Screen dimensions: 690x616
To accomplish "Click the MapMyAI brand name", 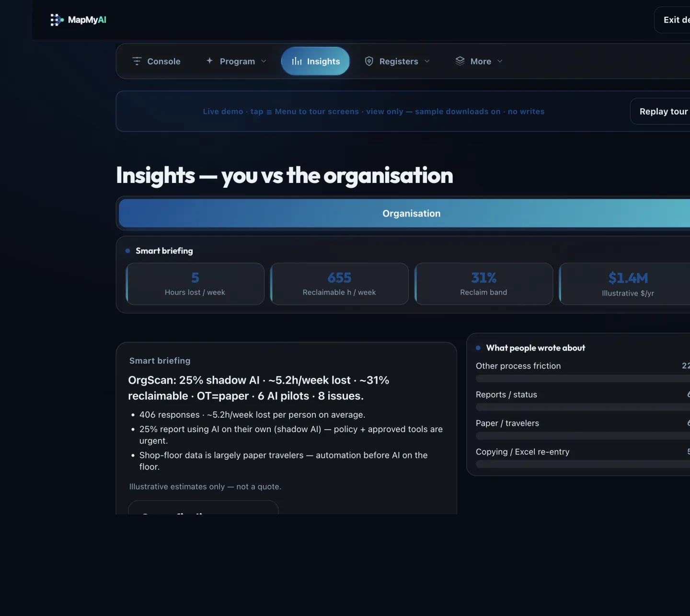I will pos(87,20).
